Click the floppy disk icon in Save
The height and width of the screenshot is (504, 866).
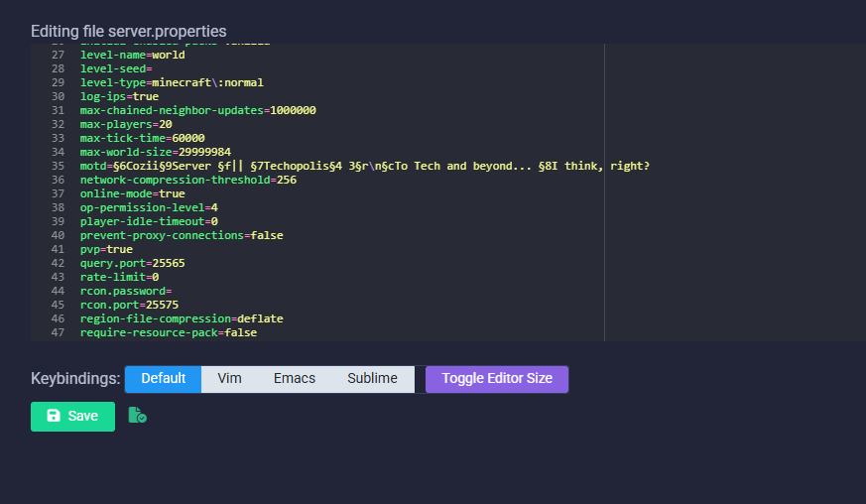point(54,417)
